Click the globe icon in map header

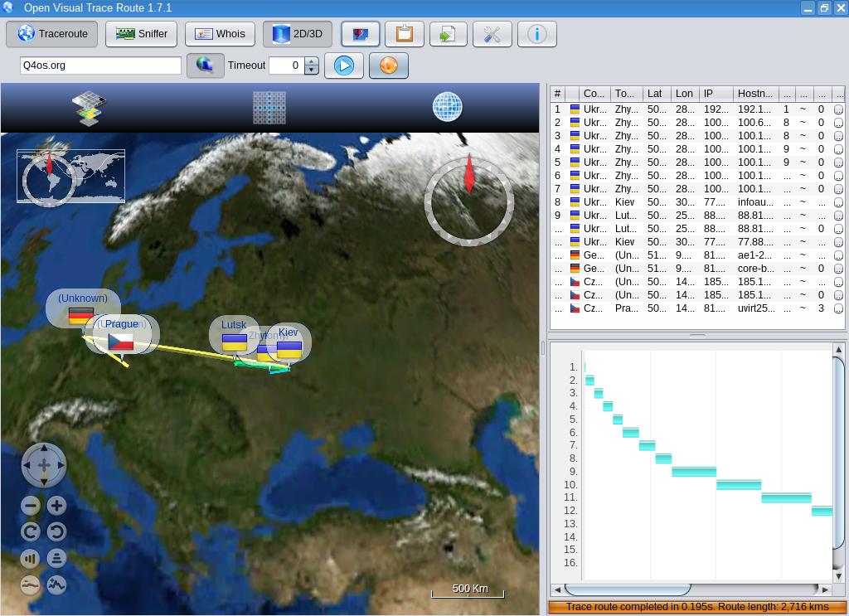[447, 107]
